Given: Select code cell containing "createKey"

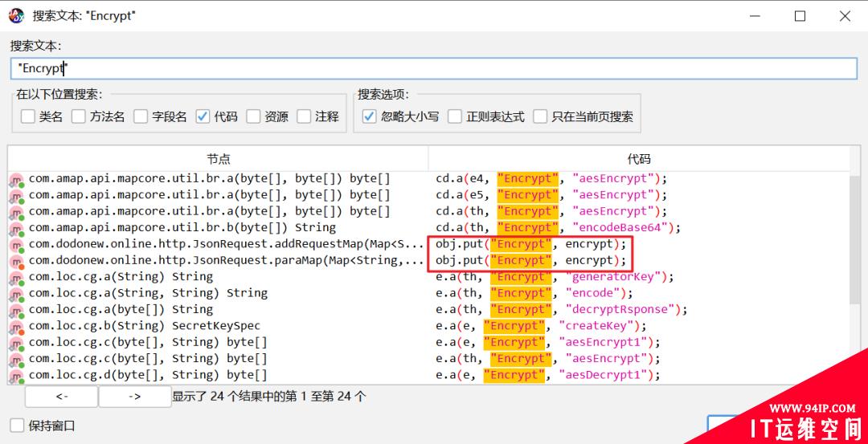Looking at the screenshot, I should 542,326.
